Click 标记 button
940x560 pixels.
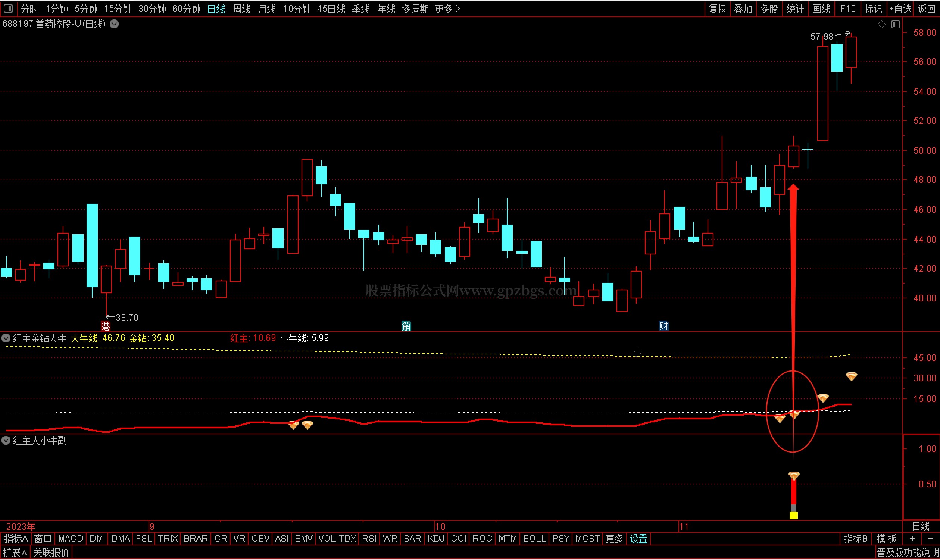pyautogui.click(x=874, y=9)
